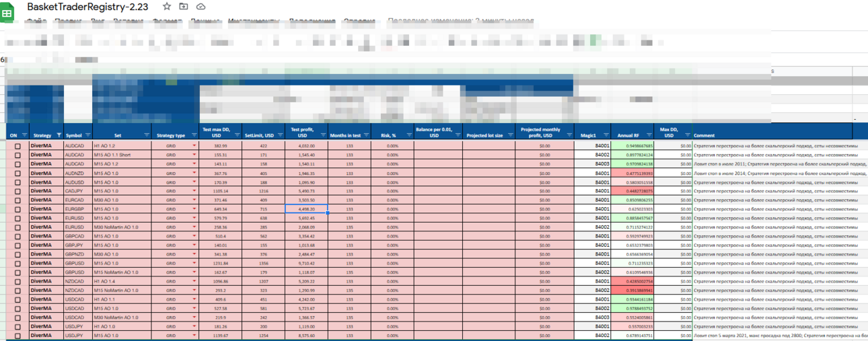Image resolution: width=868 pixels, height=341 pixels.
Task: Select the Set cell M15 AO 1.1 Short
Action: 121,155
